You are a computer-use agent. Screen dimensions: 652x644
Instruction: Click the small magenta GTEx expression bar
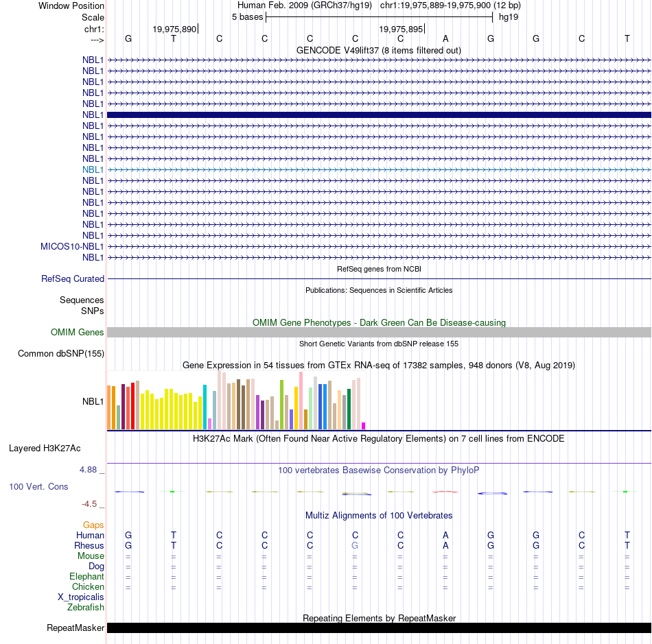point(364,426)
